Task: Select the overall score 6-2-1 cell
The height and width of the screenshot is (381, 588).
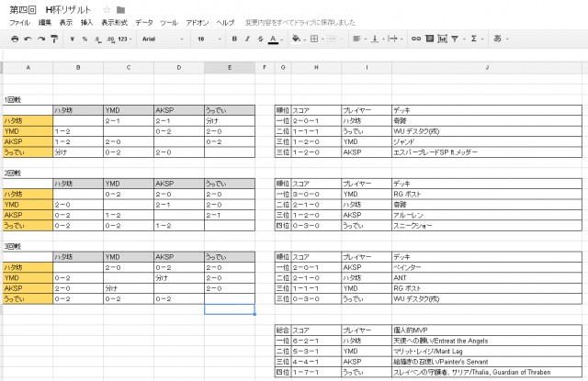Action: (316, 341)
